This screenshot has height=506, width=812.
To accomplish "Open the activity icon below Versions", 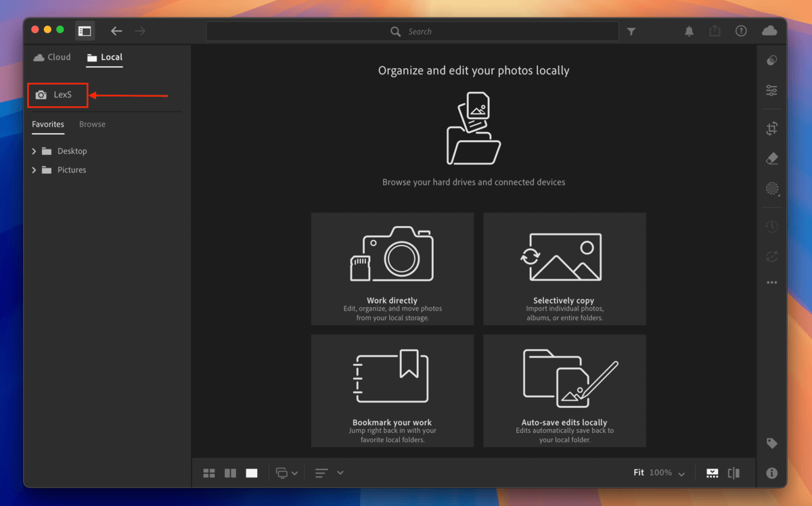I will [771, 256].
